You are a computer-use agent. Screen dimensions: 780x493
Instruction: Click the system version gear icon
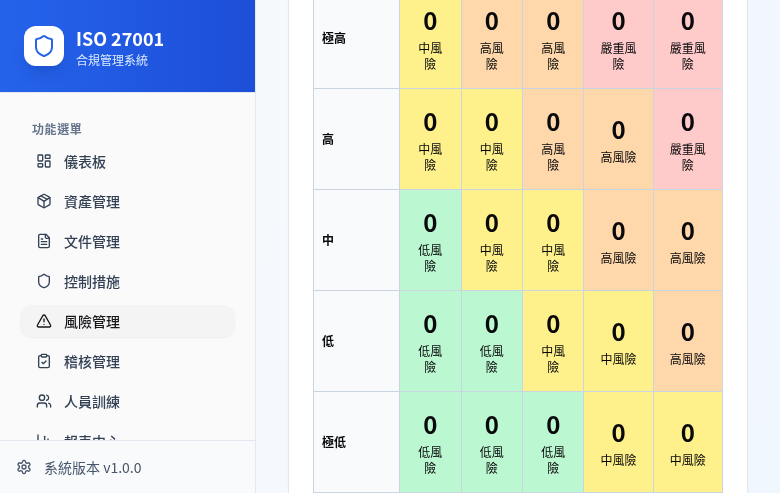click(x=24, y=467)
